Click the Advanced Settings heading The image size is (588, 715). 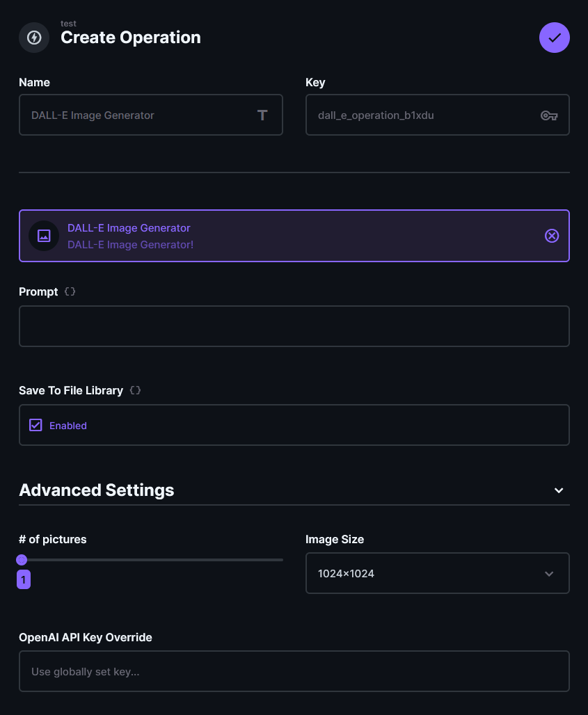(x=97, y=490)
